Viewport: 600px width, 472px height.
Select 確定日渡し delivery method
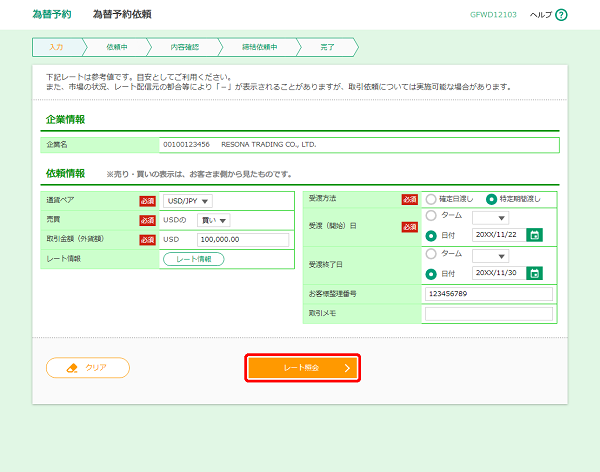tap(431, 199)
